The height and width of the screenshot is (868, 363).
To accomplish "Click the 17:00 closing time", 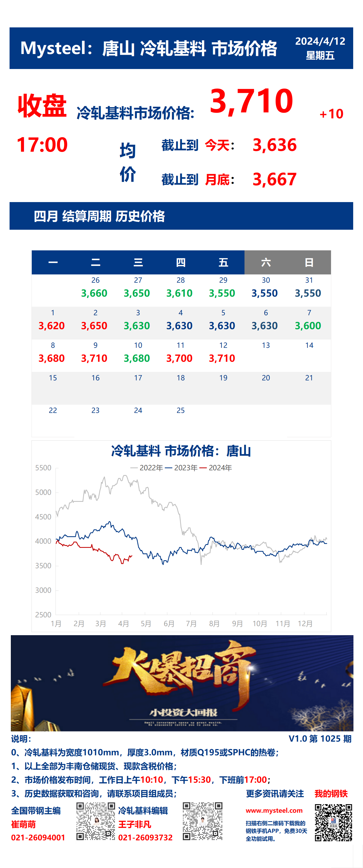I will pos(42,145).
